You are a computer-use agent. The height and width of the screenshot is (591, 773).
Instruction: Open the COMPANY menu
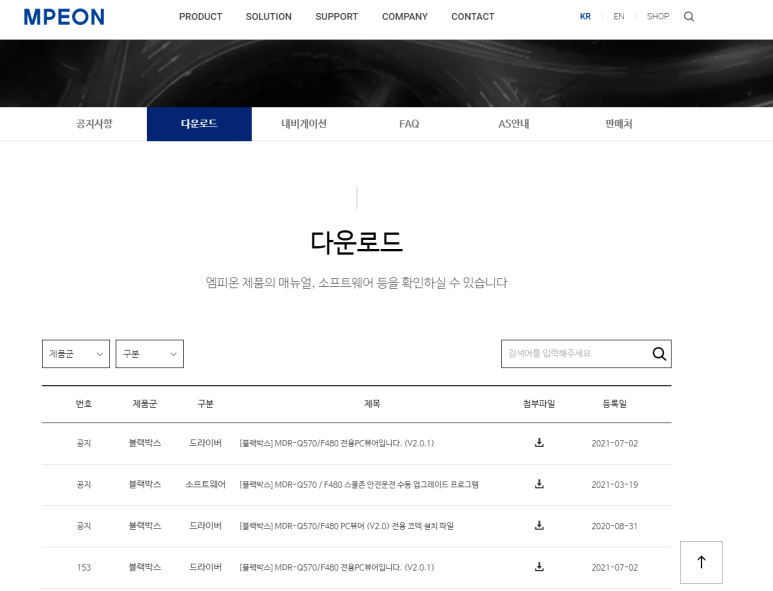click(x=405, y=17)
